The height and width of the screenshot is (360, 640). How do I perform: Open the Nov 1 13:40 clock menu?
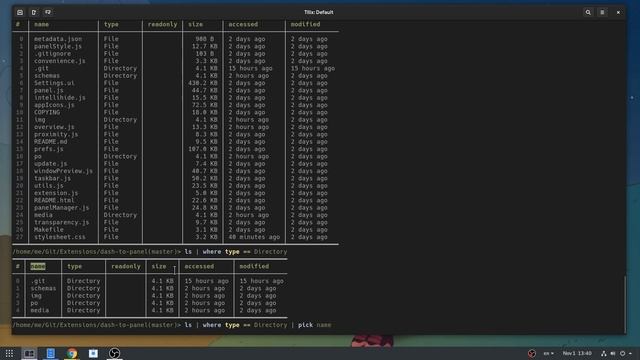577,353
